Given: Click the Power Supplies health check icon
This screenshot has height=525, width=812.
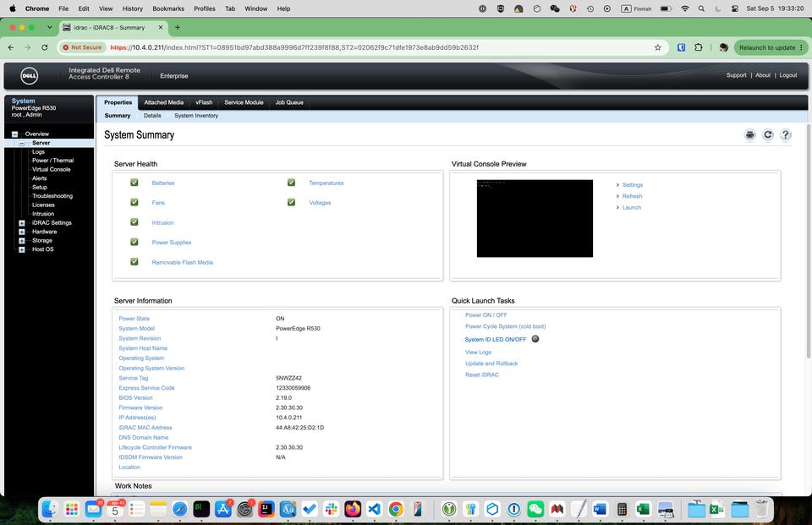Looking at the screenshot, I should click(134, 241).
